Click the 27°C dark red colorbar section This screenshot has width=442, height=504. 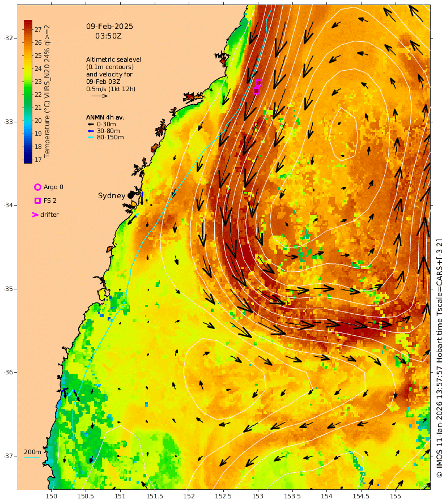[28, 29]
